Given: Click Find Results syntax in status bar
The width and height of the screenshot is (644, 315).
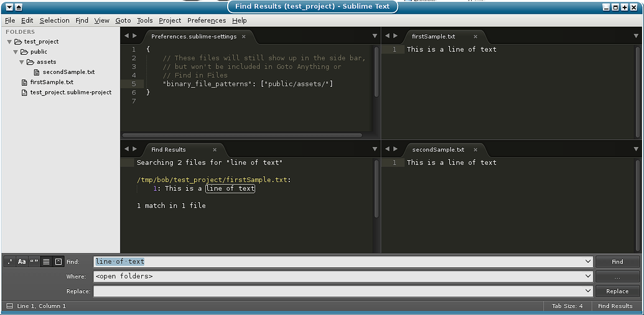Looking at the screenshot, I should point(615,306).
